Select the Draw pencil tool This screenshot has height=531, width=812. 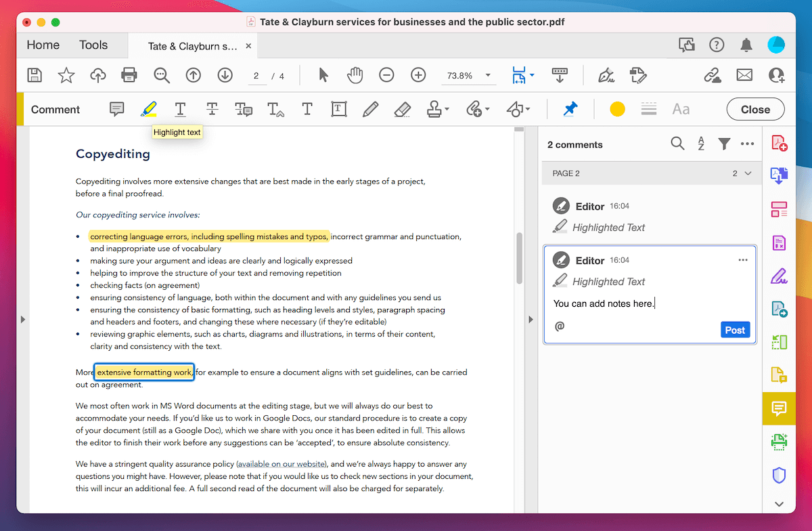tap(370, 109)
